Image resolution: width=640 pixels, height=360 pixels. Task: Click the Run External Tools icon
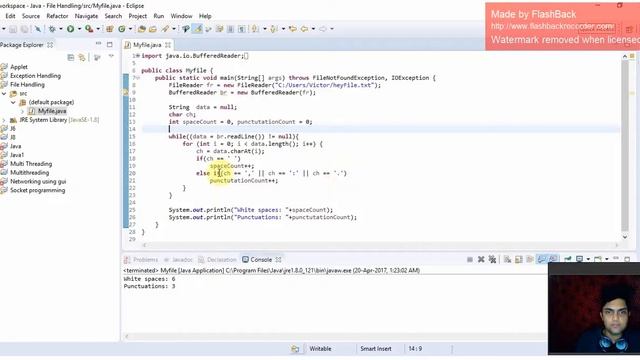89,29
